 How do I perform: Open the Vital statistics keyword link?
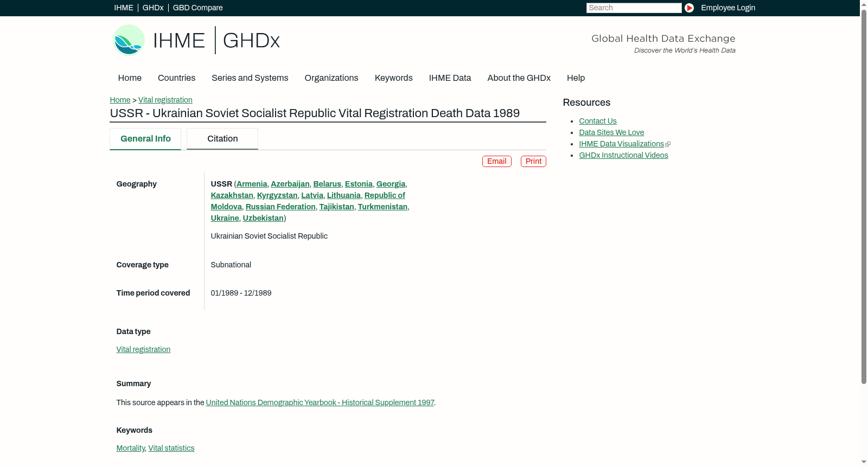point(171,448)
